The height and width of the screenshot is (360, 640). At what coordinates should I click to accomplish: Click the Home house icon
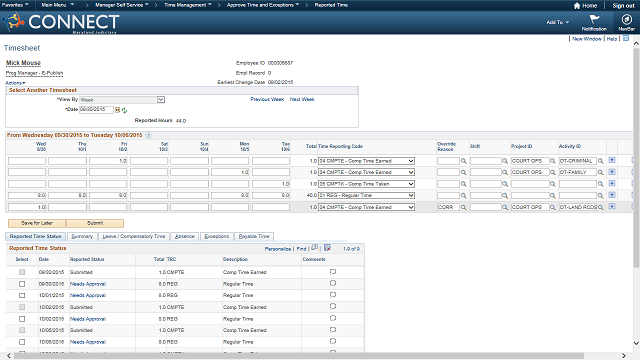pyautogui.click(x=577, y=6)
